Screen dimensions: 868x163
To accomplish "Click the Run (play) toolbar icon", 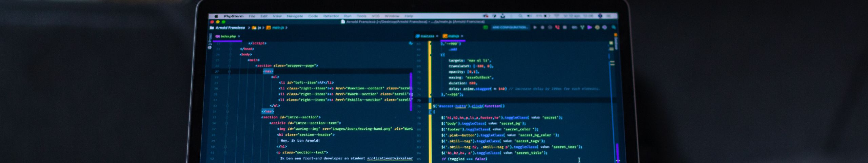I will (535, 28).
